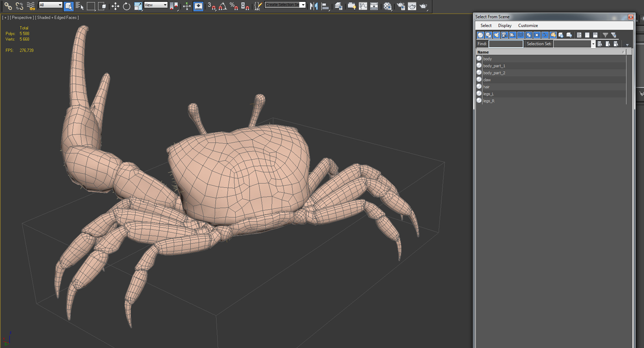Click the Shaded + Edged Faces viewport label

(x=58, y=18)
